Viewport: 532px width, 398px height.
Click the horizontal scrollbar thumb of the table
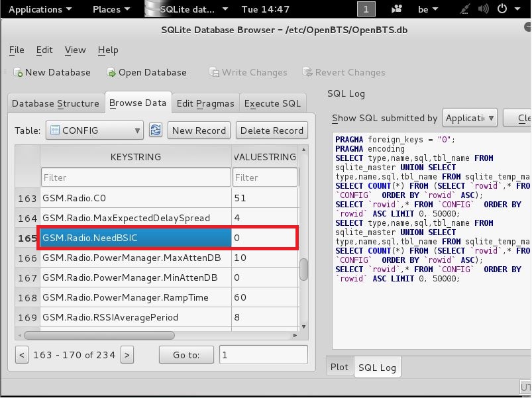tap(99, 335)
